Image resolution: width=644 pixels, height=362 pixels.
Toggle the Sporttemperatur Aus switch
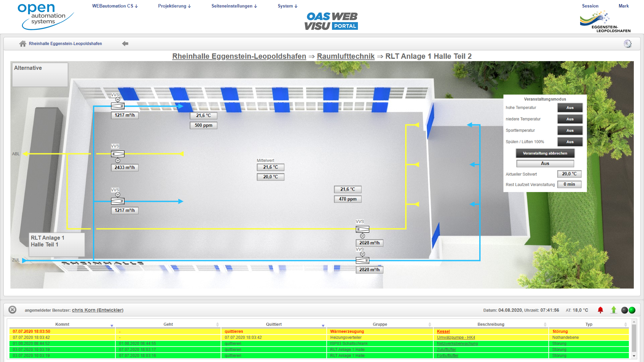(x=570, y=130)
